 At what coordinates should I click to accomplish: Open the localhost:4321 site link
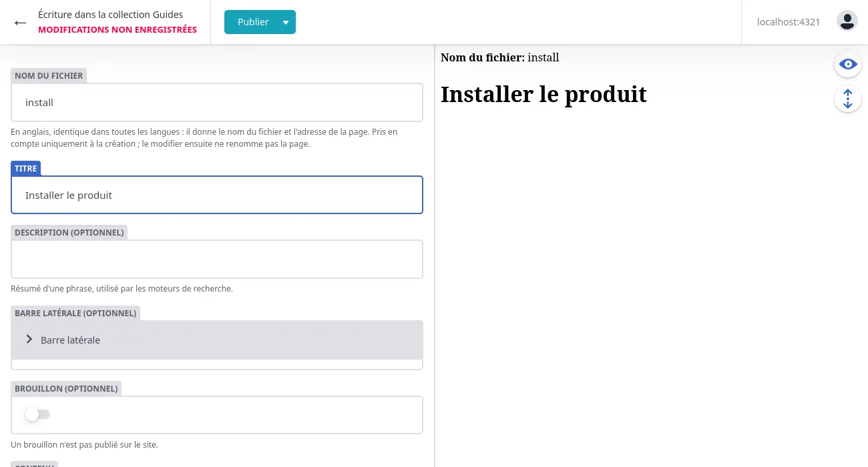click(789, 22)
